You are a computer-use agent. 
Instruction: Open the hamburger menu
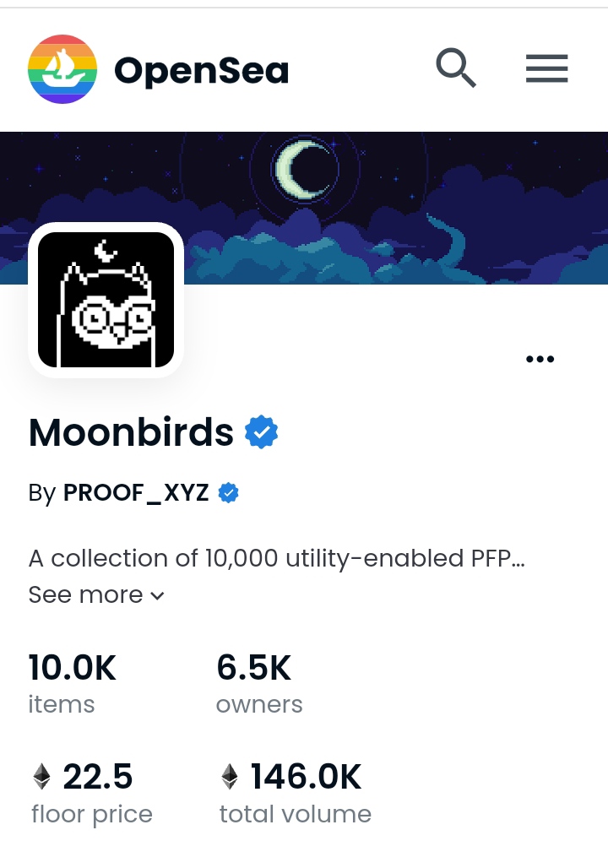coord(546,68)
